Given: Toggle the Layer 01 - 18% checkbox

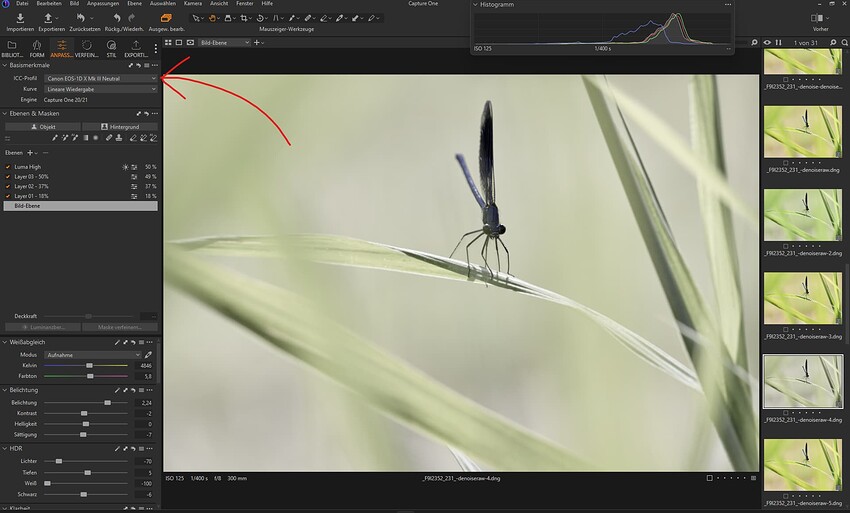Looking at the screenshot, I should pyautogui.click(x=8, y=196).
